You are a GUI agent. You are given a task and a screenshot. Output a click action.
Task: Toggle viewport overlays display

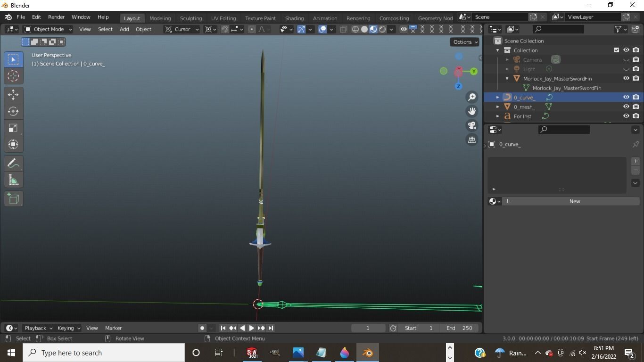point(322,29)
